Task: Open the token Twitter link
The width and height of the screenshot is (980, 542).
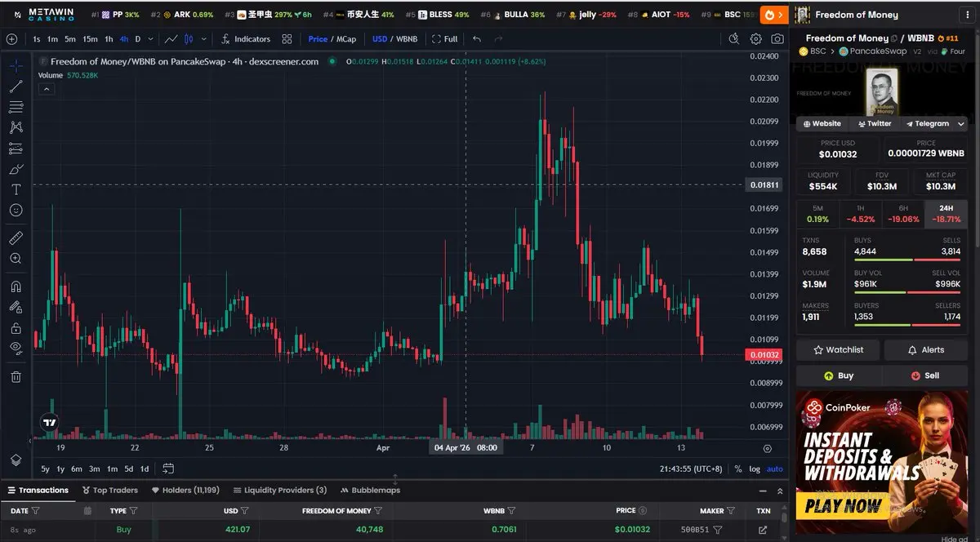Action: 873,123
